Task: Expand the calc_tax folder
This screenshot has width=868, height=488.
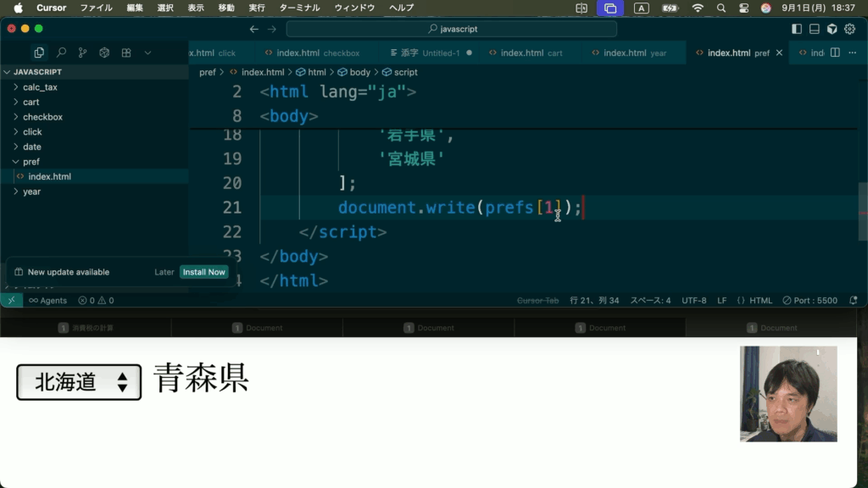Action: 39,87
